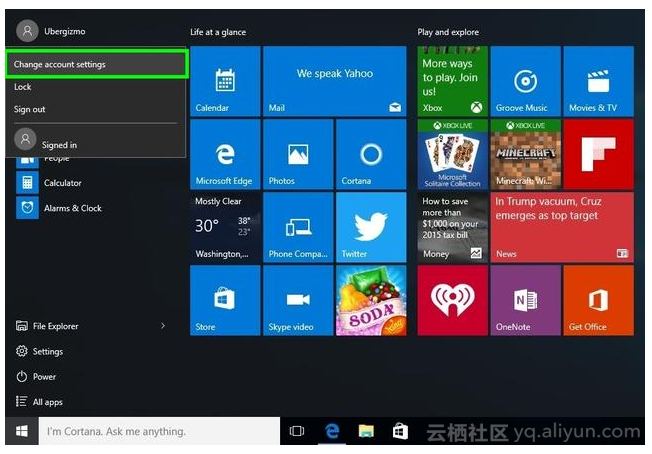This screenshot has height=454, width=652.
Task: Choose Lock from the account menu
Action: [x=95, y=87]
